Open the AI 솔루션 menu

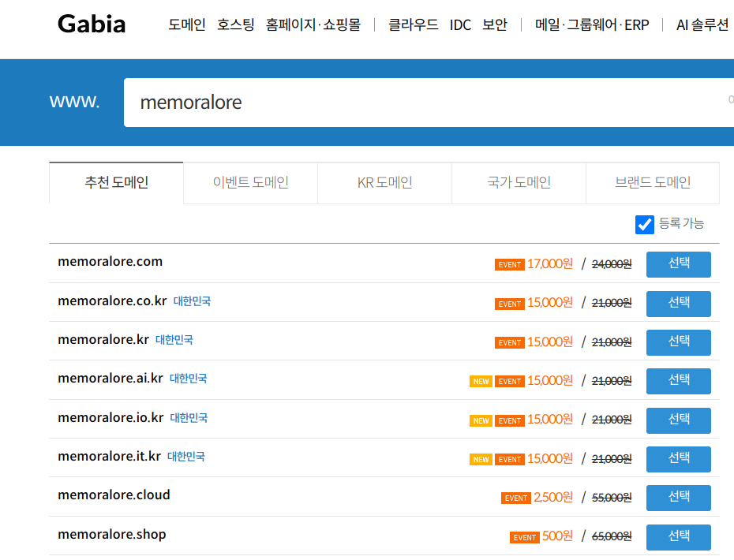click(x=702, y=25)
